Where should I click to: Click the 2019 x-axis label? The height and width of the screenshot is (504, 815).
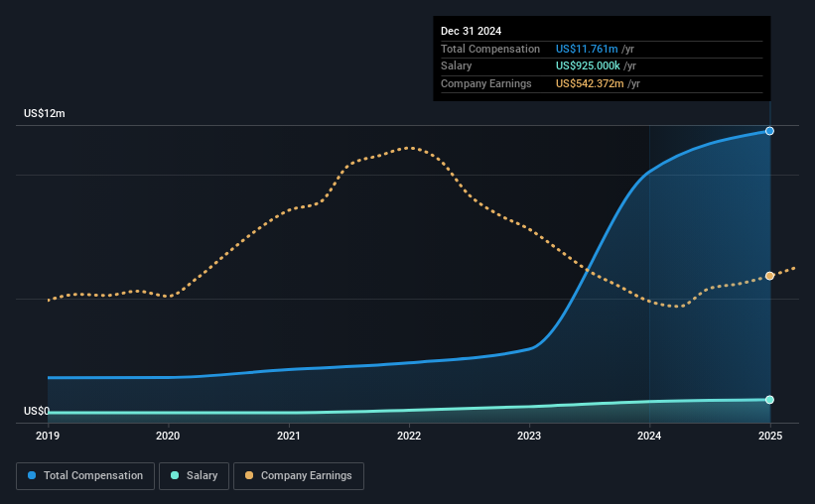[48, 436]
